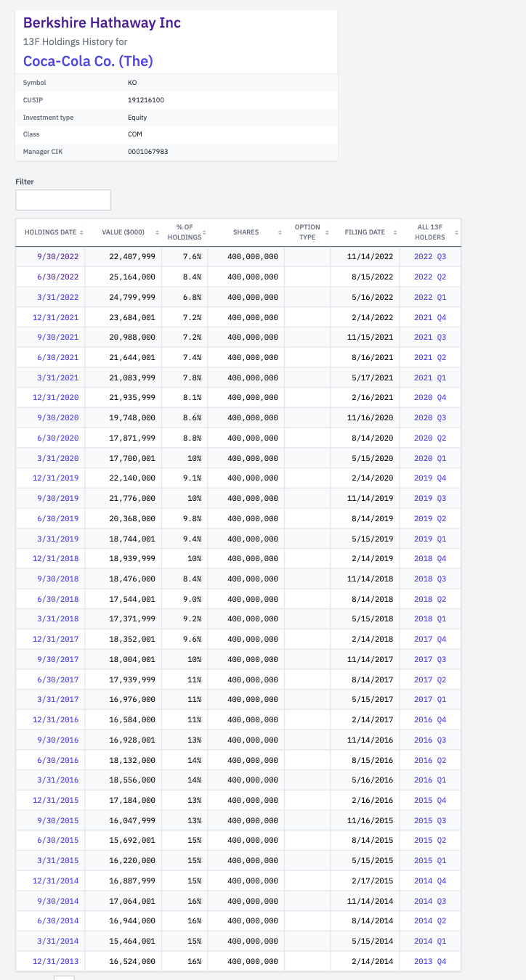Click the 2013 Q4 holders link
This screenshot has width=526, height=980.
click(x=430, y=962)
